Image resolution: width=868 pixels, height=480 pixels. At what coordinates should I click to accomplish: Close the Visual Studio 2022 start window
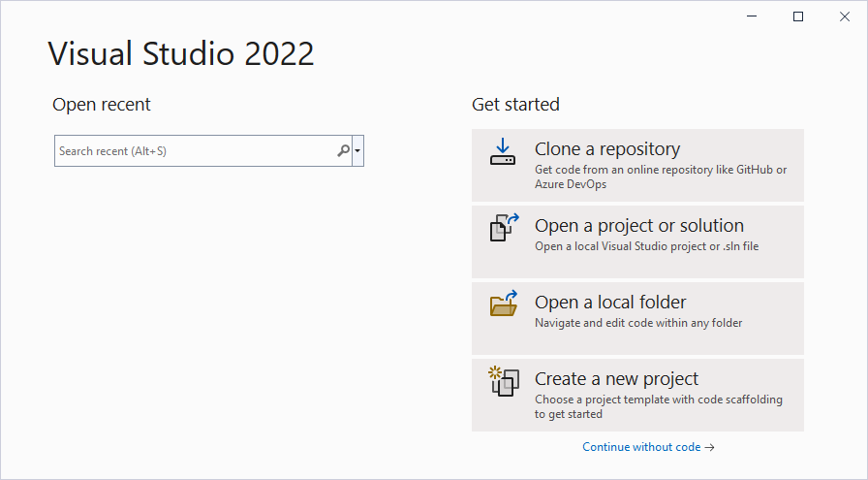[845, 16]
